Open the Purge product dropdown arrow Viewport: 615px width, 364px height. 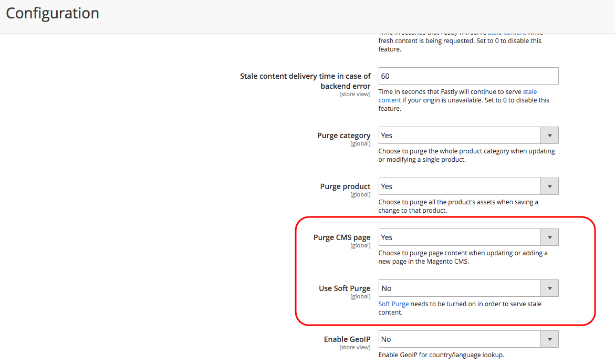point(549,186)
